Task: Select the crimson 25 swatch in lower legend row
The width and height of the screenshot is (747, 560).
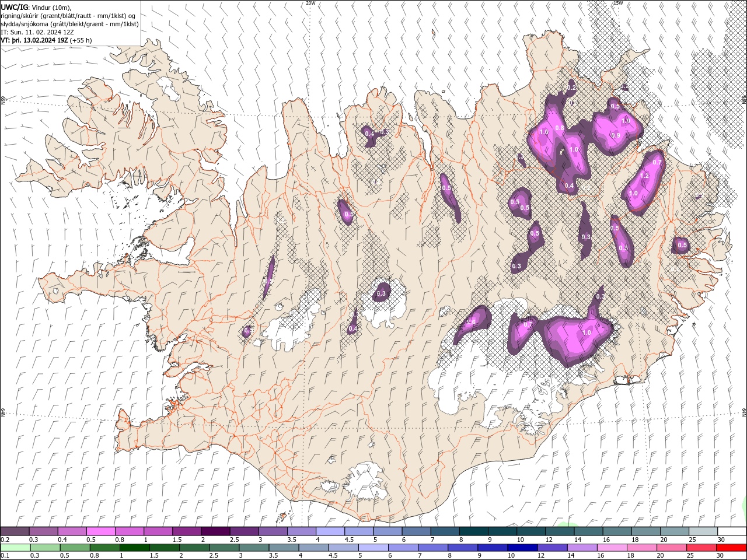Action: pyautogui.click(x=701, y=548)
